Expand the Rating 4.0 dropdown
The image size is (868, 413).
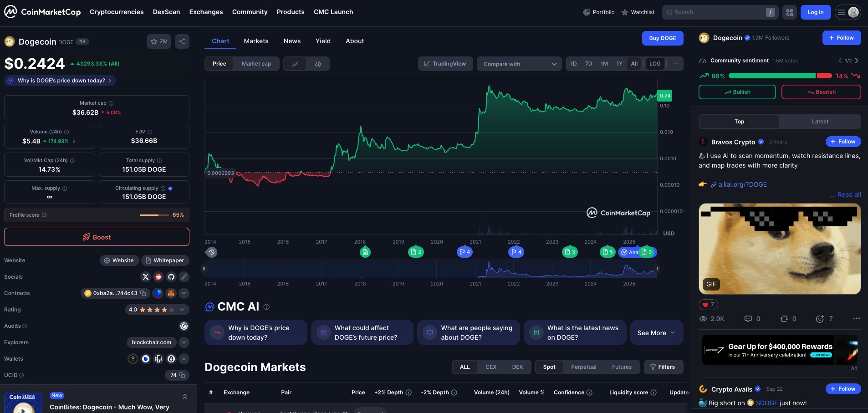(x=182, y=310)
